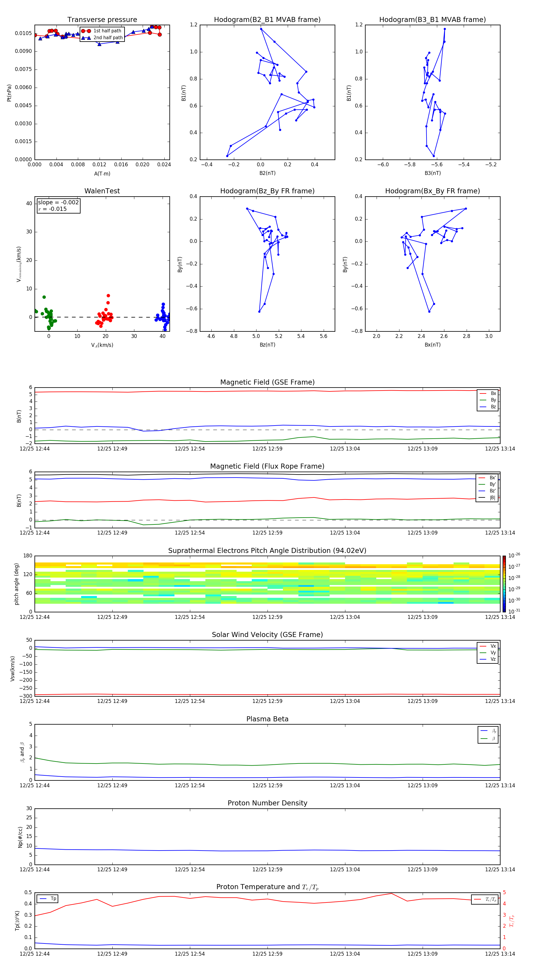Image resolution: width=535 pixels, height=980 pixels.
Task: Select the Suprathermal Electrons Pitch Angle Distribution title
Action: (x=267, y=551)
